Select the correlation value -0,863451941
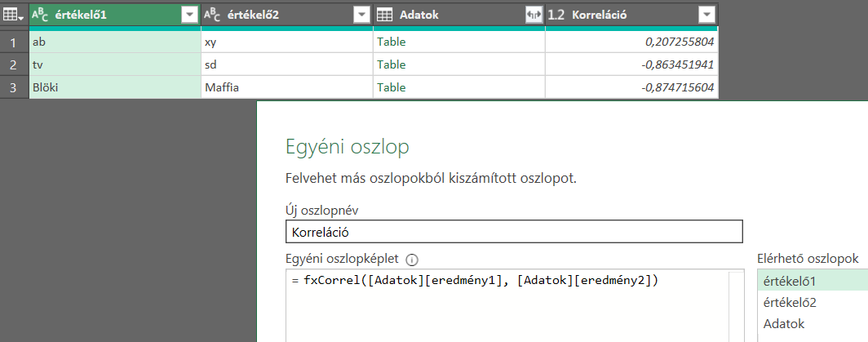The width and height of the screenshot is (868, 342). coord(631,64)
